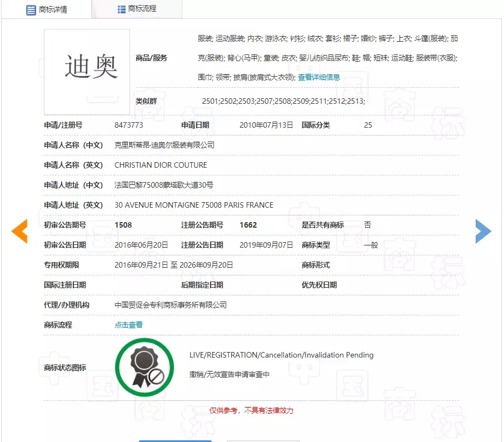Click the 商标流程 row label

point(58,325)
